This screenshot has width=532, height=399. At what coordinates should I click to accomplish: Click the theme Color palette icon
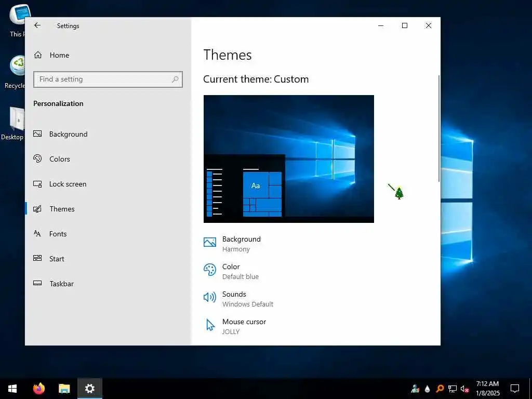point(210,270)
